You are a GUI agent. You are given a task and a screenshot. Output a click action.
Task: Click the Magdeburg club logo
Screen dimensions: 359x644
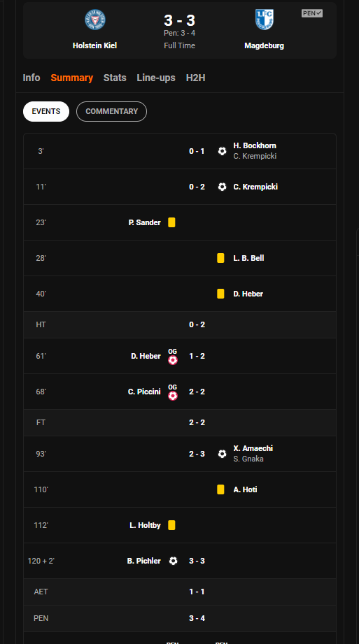(264, 20)
